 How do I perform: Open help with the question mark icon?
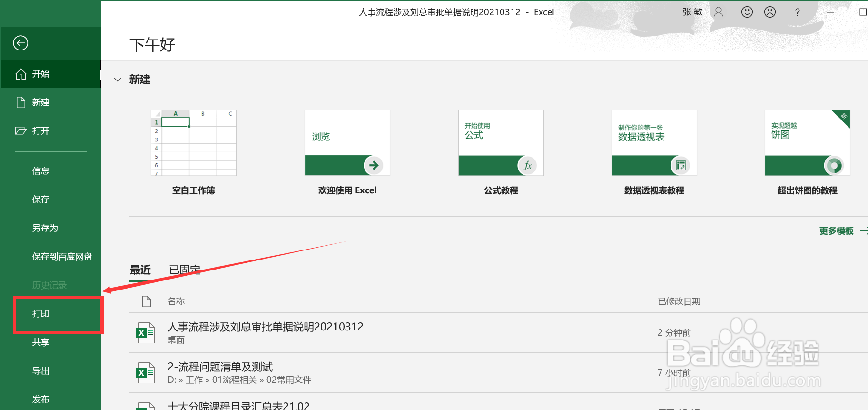click(798, 12)
